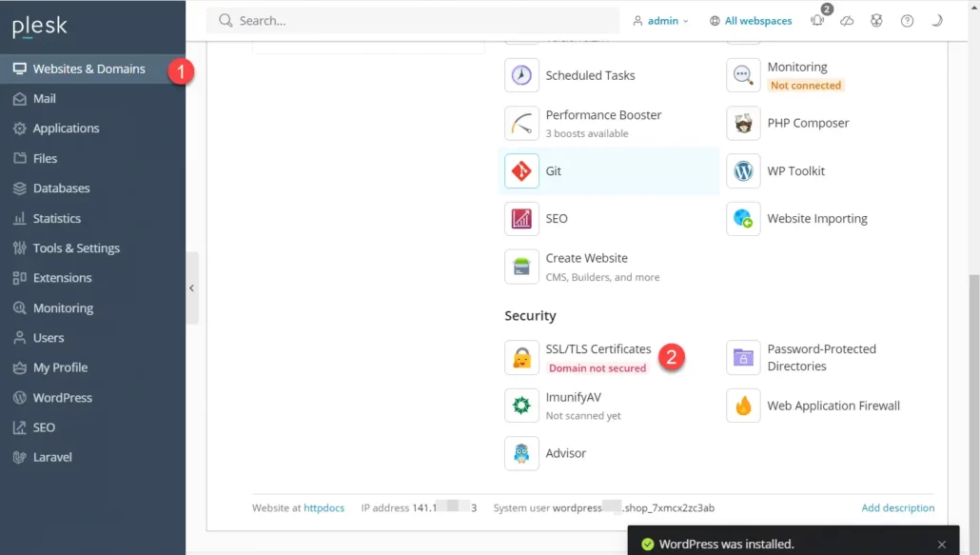Click the Create Website icon
Viewport: 980px width, 555px height.
pyautogui.click(x=521, y=267)
